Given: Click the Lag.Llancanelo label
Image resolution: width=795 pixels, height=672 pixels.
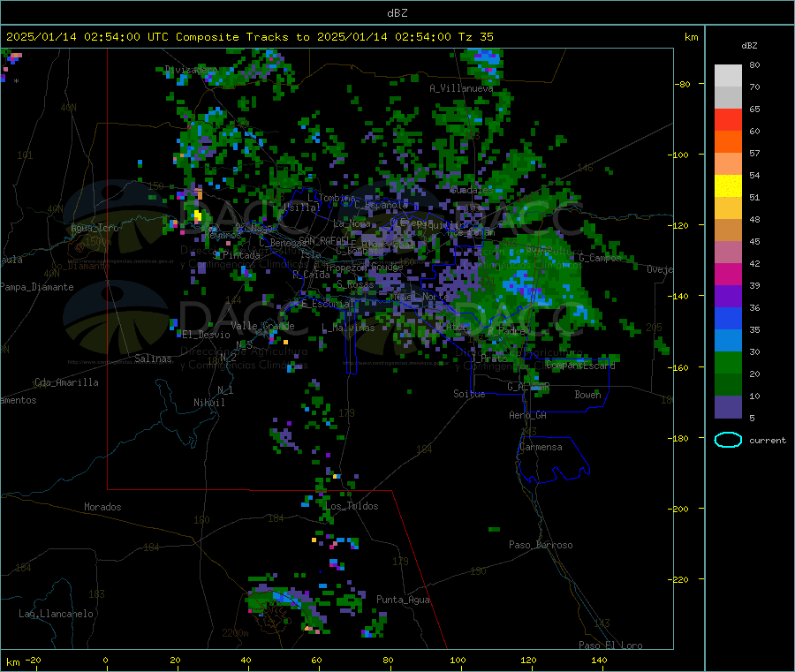Looking at the screenshot, I should pyautogui.click(x=56, y=615).
